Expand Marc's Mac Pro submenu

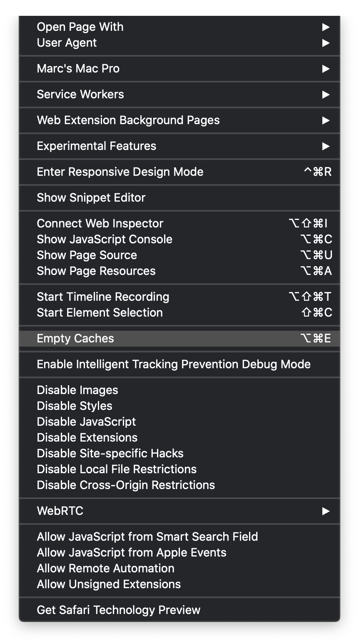coord(78,69)
